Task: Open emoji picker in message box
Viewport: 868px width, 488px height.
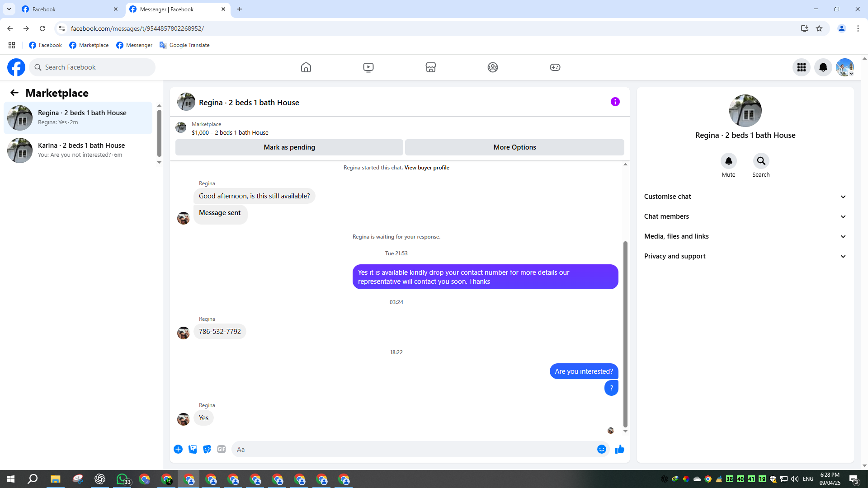Action: 602,449
